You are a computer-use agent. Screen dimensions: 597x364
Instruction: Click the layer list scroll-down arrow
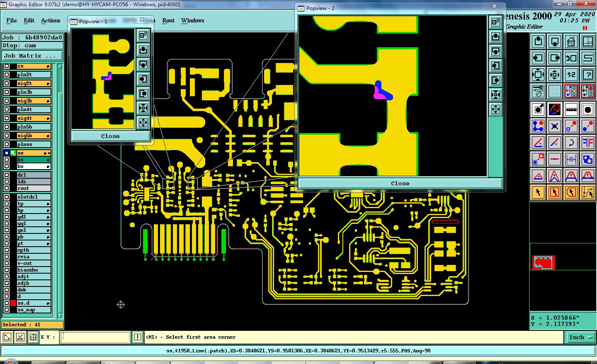pos(60,316)
